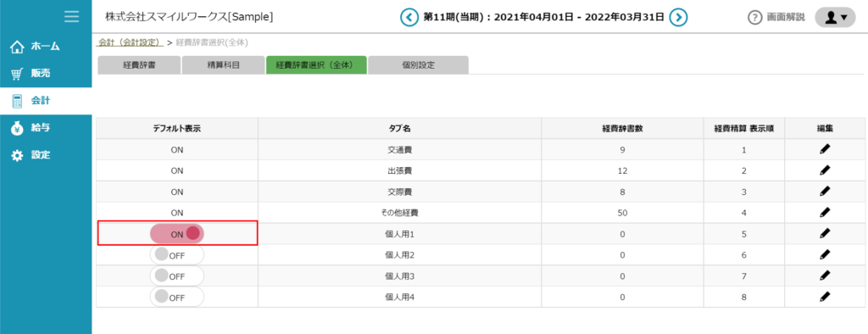
Task: Toggle the 個人用4 OFF switch
Action: pos(177,297)
